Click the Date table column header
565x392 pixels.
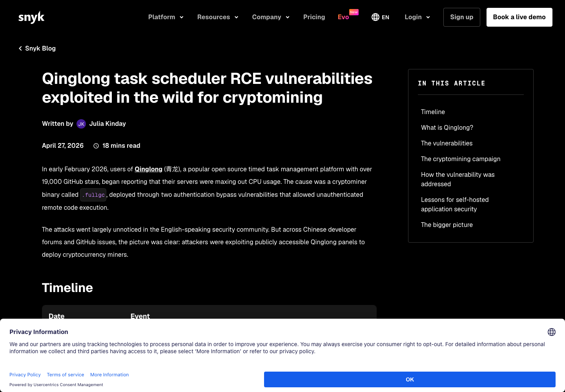56,316
